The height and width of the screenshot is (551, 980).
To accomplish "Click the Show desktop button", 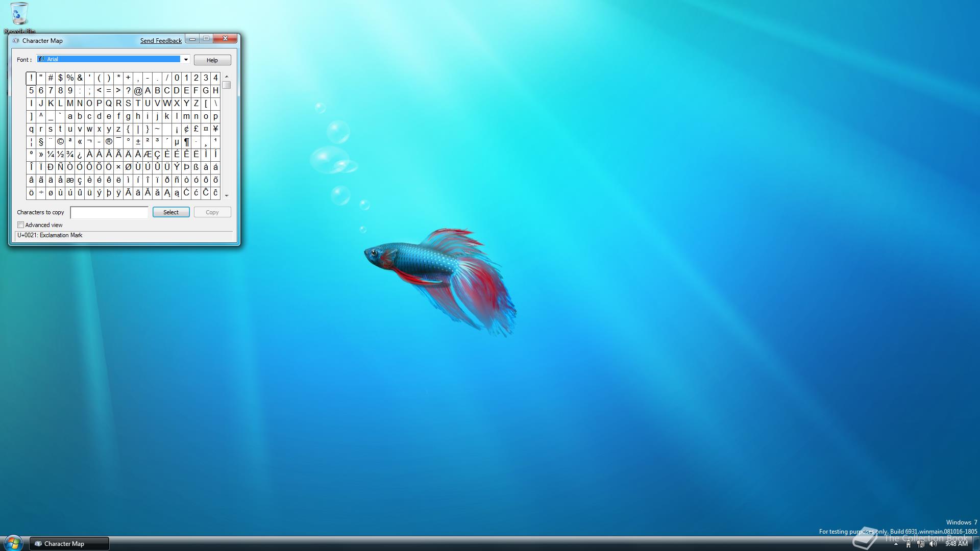I will tap(976, 544).
